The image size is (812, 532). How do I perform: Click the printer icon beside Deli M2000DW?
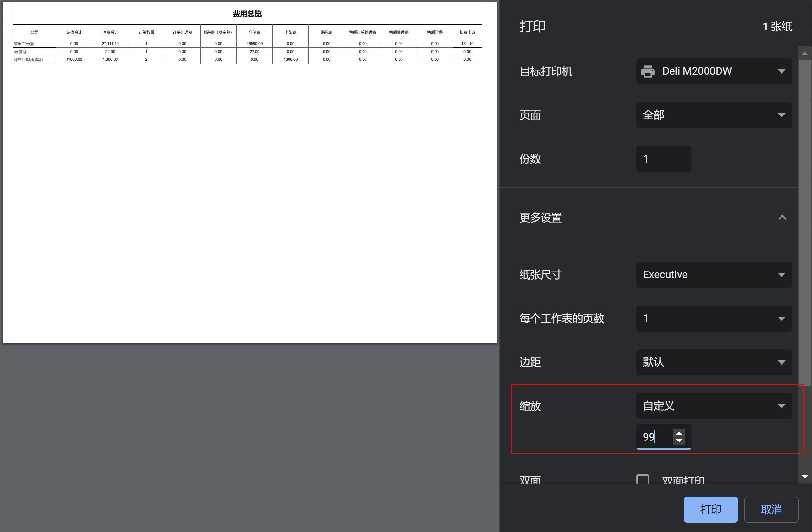coord(647,71)
